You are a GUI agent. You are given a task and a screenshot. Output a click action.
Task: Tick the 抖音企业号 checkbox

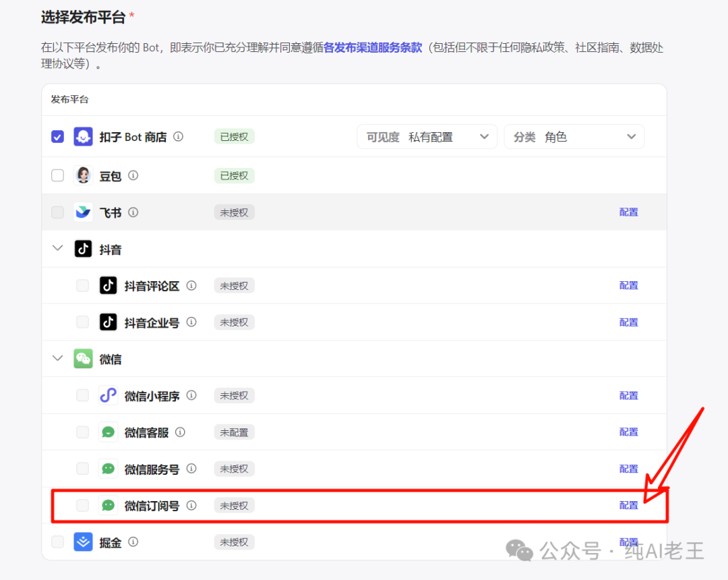pos(83,322)
